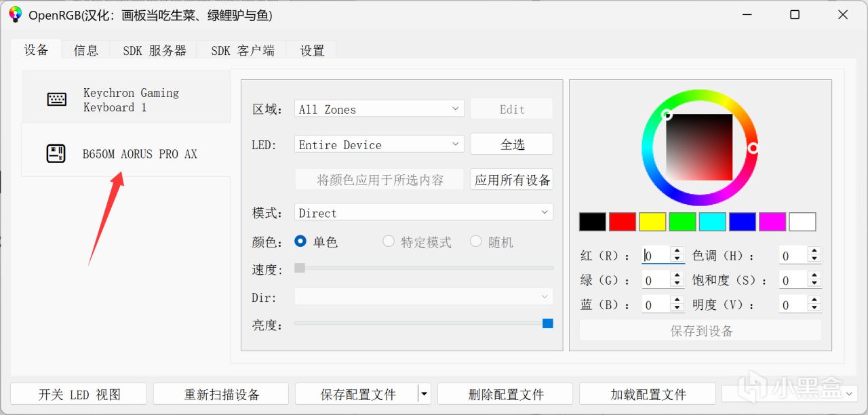
Task: Click 应用所有设备 button
Action: click(512, 180)
